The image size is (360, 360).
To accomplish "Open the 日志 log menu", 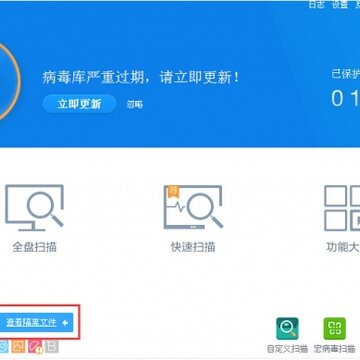I will 316,4.
